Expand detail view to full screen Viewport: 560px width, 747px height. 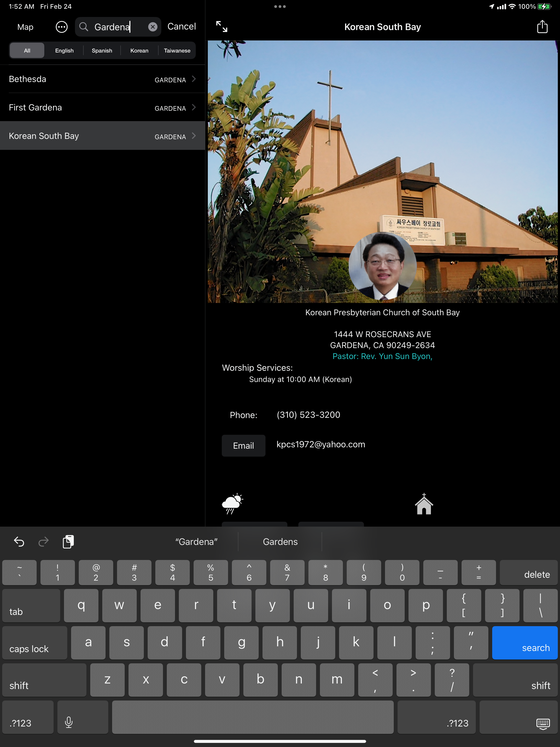click(221, 26)
